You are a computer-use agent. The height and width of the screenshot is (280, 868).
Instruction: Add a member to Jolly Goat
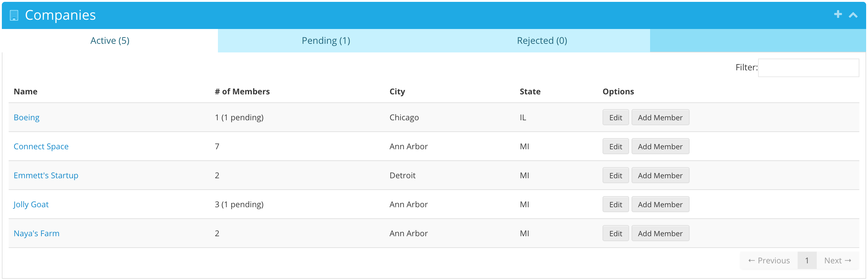pyautogui.click(x=659, y=204)
